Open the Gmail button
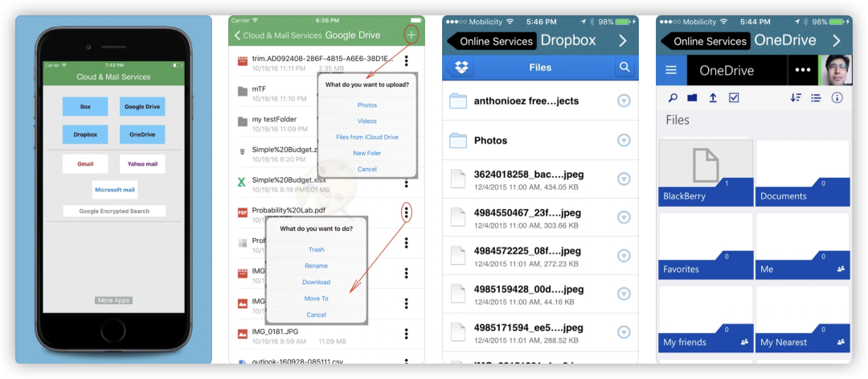The width and height of the screenshot is (868, 379). pos(85,164)
